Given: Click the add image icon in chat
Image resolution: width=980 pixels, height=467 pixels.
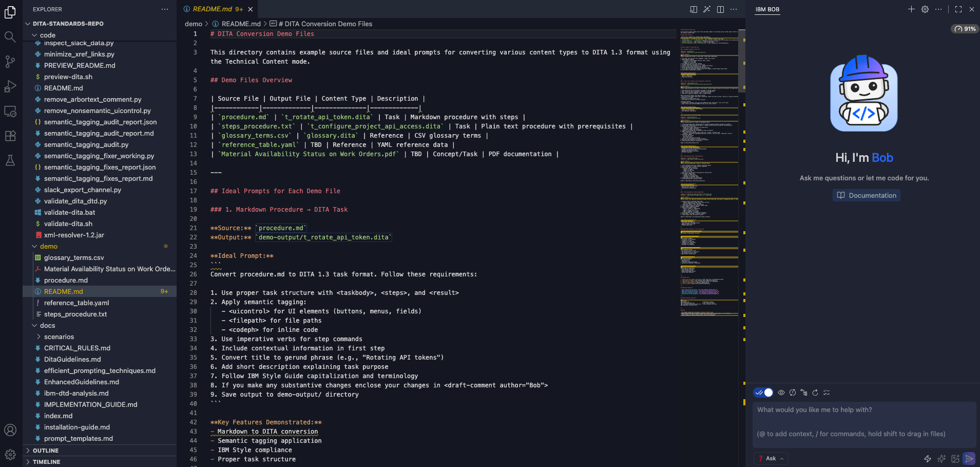Looking at the screenshot, I should (955, 459).
